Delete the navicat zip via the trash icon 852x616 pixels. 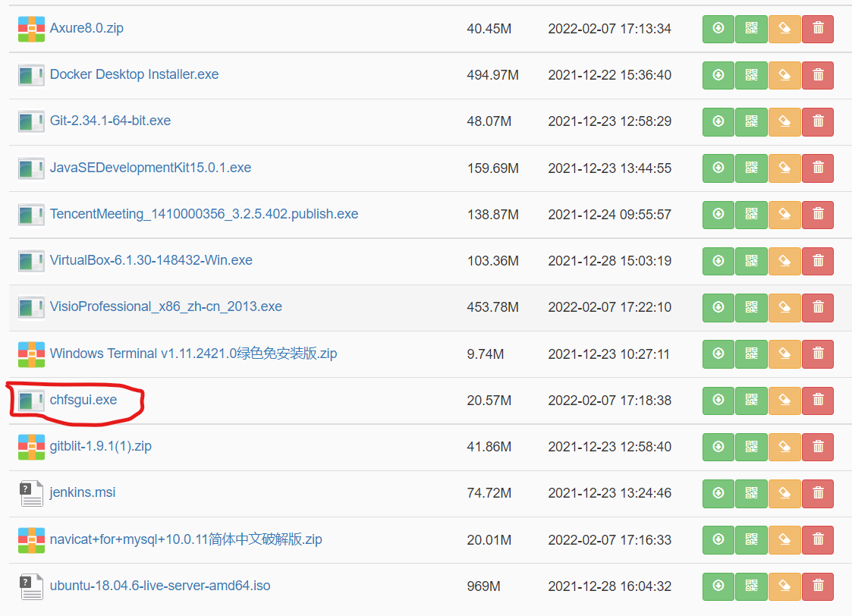click(x=818, y=540)
